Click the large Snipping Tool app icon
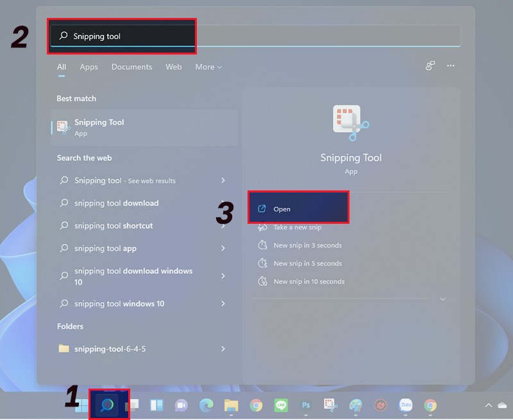Screen dimensions: 513x420 click(351, 122)
